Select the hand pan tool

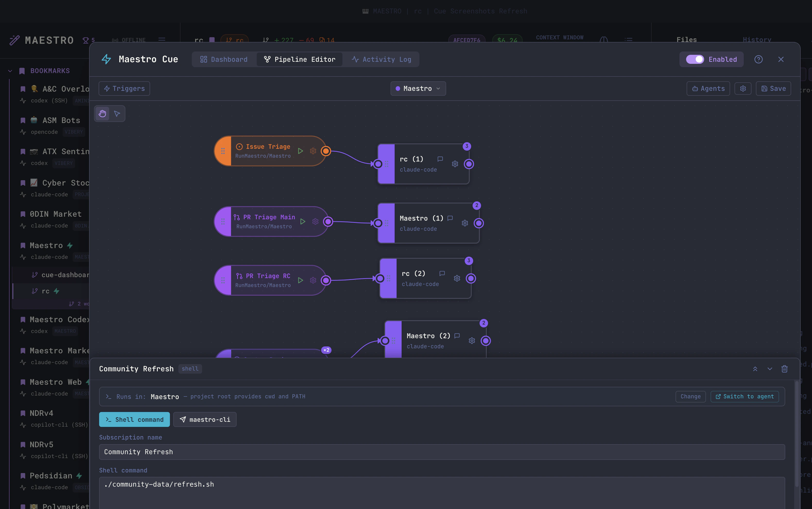coord(102,113)
